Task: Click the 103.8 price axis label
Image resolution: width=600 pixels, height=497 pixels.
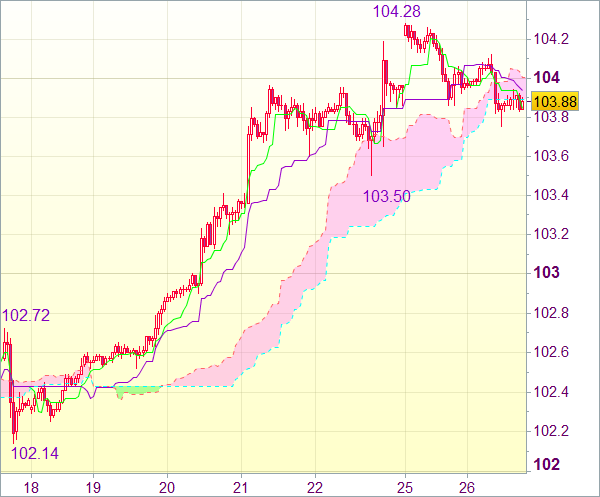Action: [x=551, y=117]
